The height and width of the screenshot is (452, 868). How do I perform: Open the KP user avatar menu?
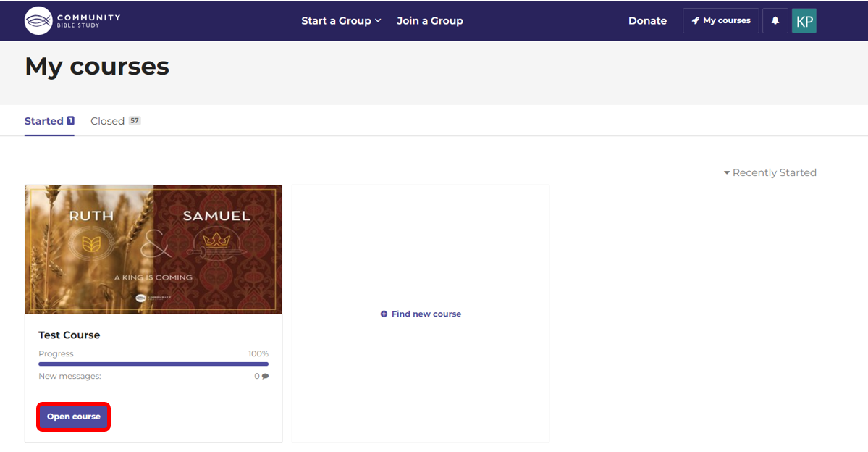(x=804, y=20)
